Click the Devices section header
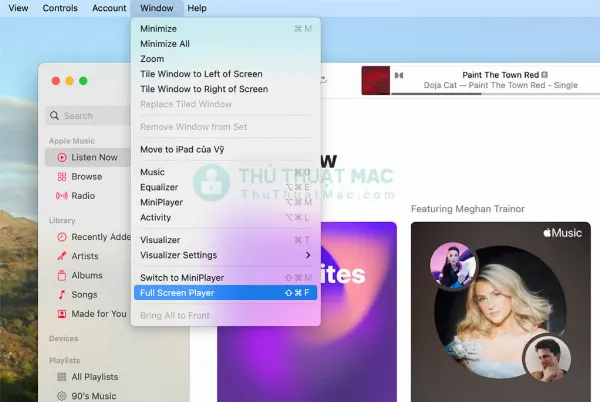The height and width of the screenshot is (402, 600). point(64,338)
